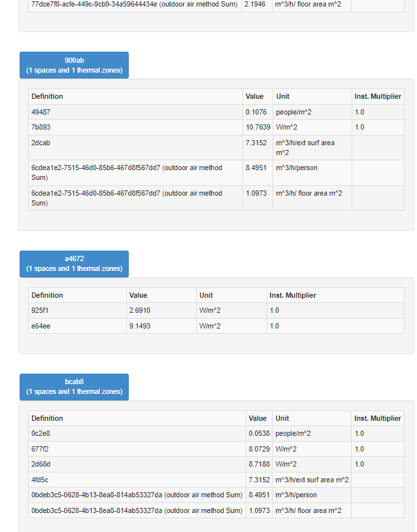Select definition 49487 in 900ab table
The height and width of the screenshot is (532, 417).
(135, 112)
